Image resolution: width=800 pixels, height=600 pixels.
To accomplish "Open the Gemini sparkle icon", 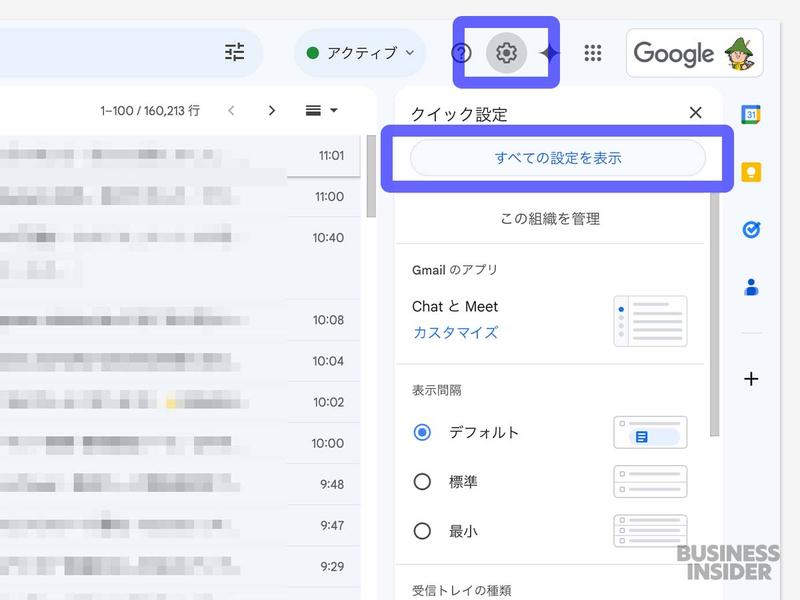I will 548,53.
